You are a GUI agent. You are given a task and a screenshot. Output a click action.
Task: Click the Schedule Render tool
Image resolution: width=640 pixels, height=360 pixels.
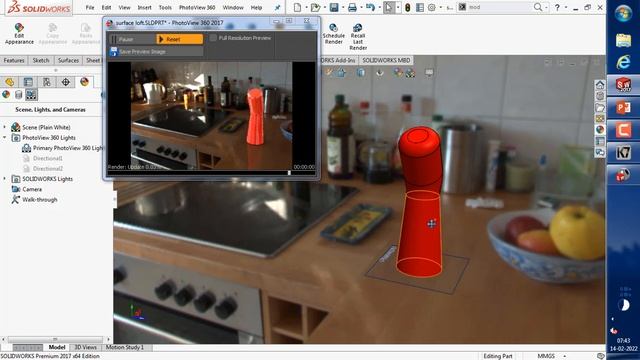coord(333,33)
